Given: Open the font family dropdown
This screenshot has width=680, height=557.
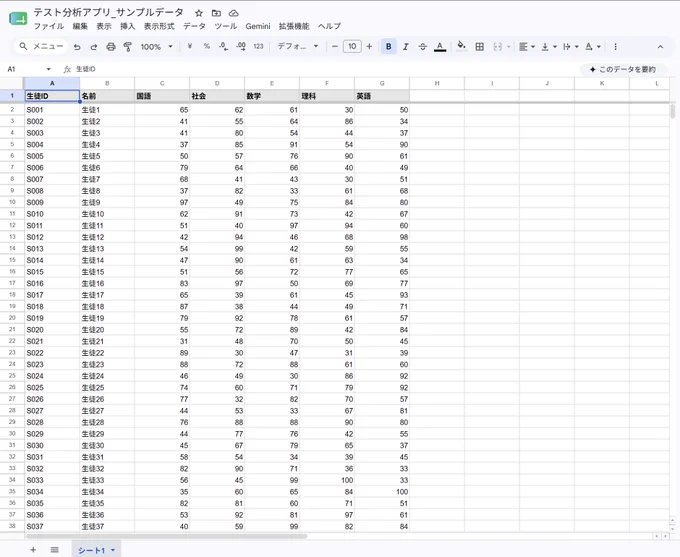Looking at the screenshot, I should click(298, 46).
